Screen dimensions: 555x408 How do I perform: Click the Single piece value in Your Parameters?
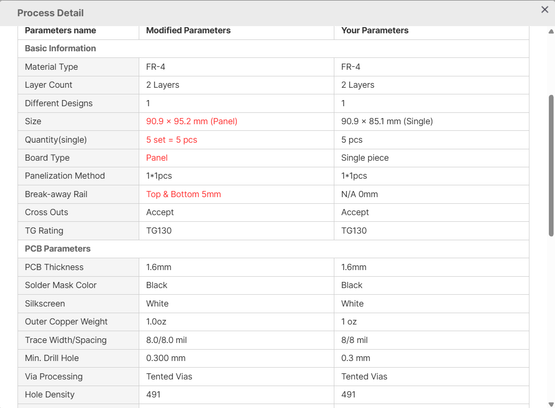coord(365,158)
